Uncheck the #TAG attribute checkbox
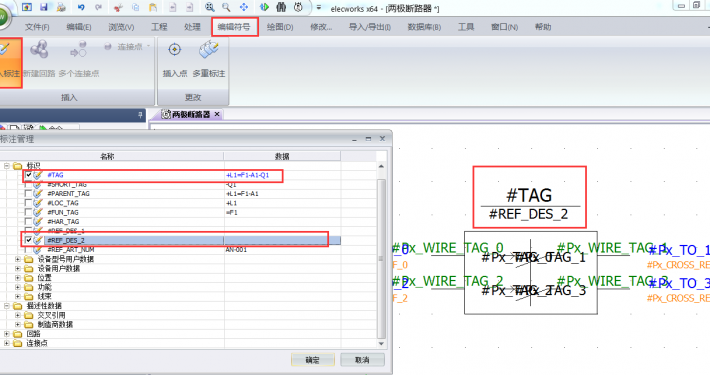710x375 pixels. tap(29, 175)
